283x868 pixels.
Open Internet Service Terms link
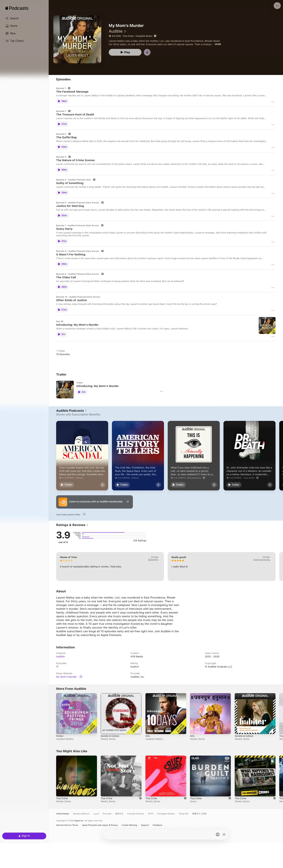[x=67, y=825]
